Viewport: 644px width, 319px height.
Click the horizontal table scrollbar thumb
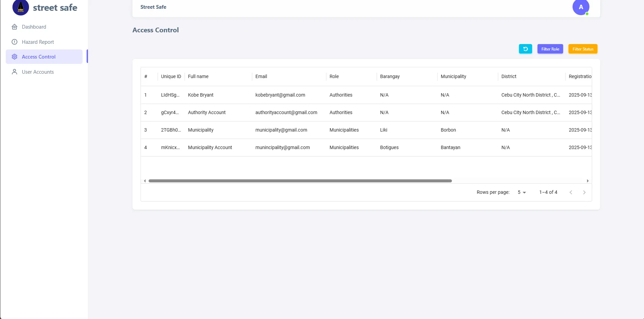coord(300,181)
